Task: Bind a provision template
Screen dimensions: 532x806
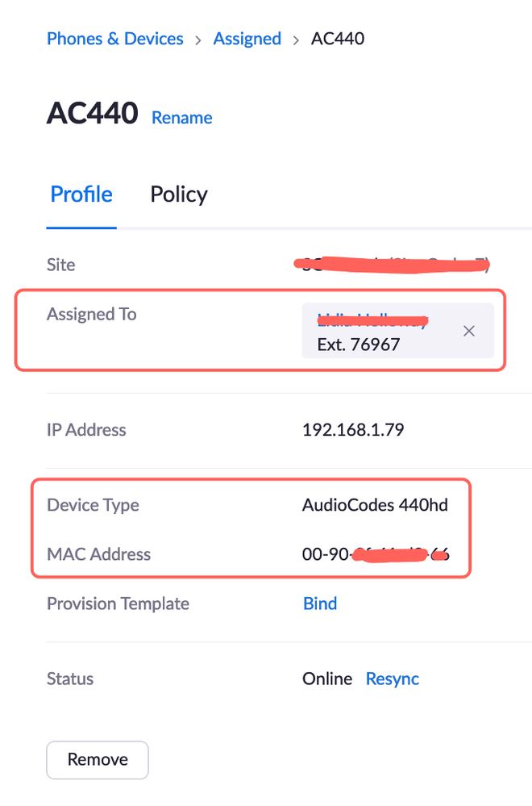Action: point(320,603)
